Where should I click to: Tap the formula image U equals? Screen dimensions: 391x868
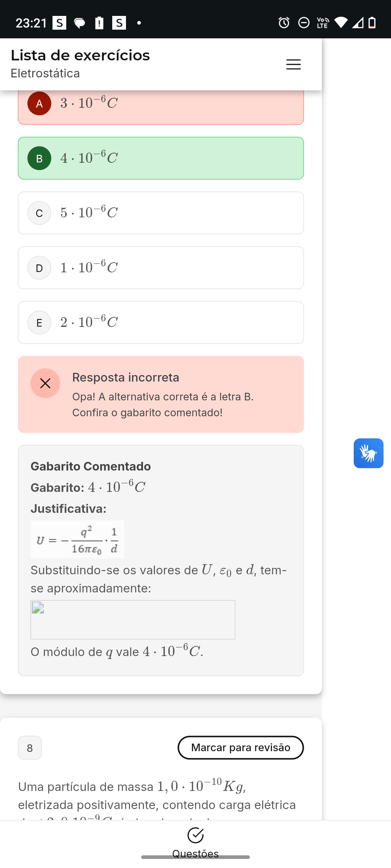[x=77, y=539]
